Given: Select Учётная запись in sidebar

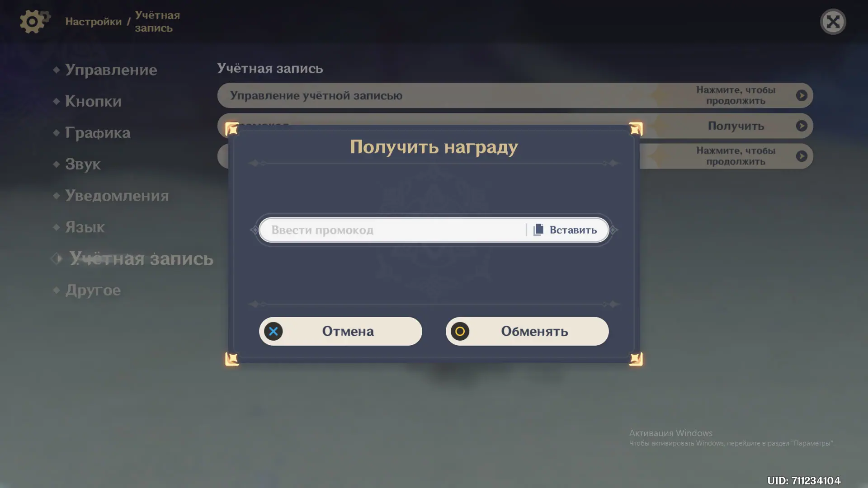Looking at the screenshot, I should 141,258.
